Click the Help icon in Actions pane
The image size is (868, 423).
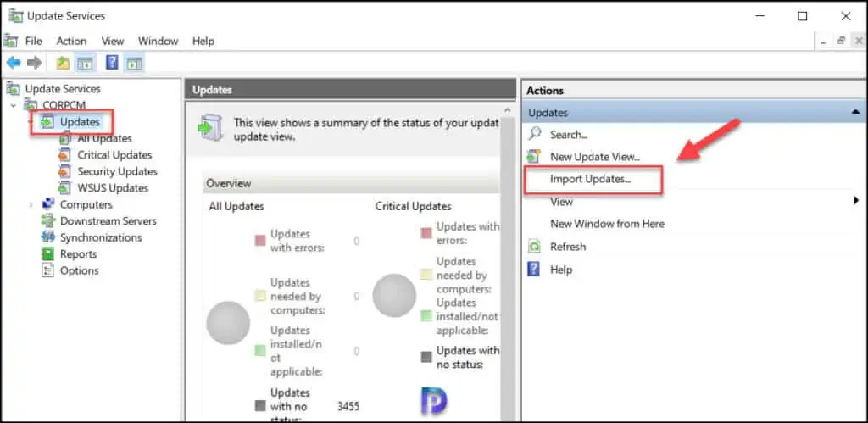[534, 270]
